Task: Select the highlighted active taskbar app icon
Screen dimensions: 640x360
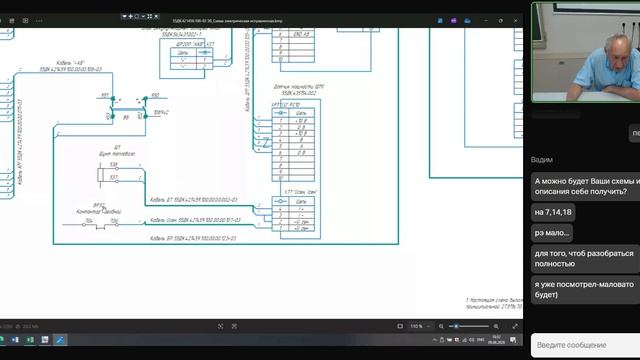Action: click(60, 340)
